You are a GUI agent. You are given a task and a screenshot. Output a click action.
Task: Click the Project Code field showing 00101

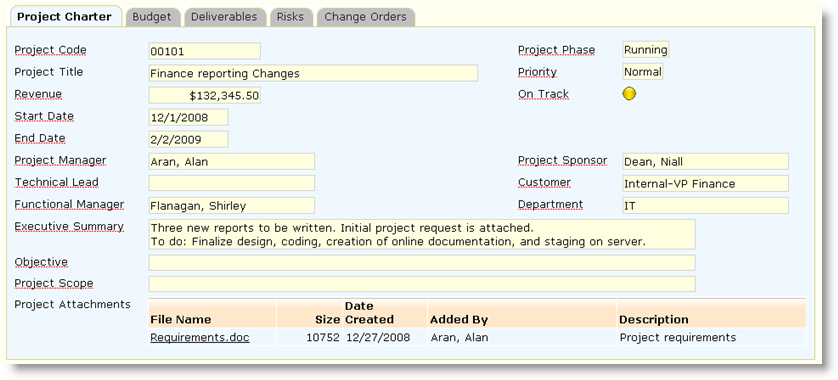click(x=205, y=51)
